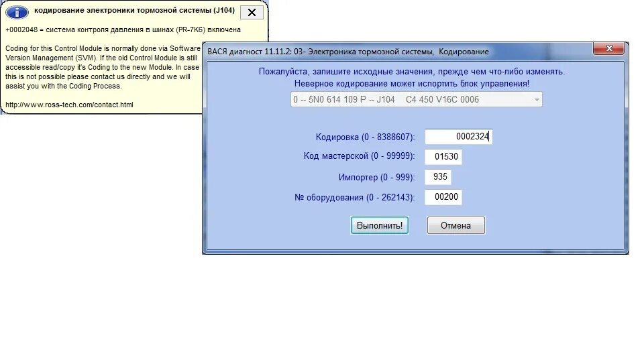Close the J104 coding tooltip balloon
Screen dimensions: 644x362
(252, 12)
